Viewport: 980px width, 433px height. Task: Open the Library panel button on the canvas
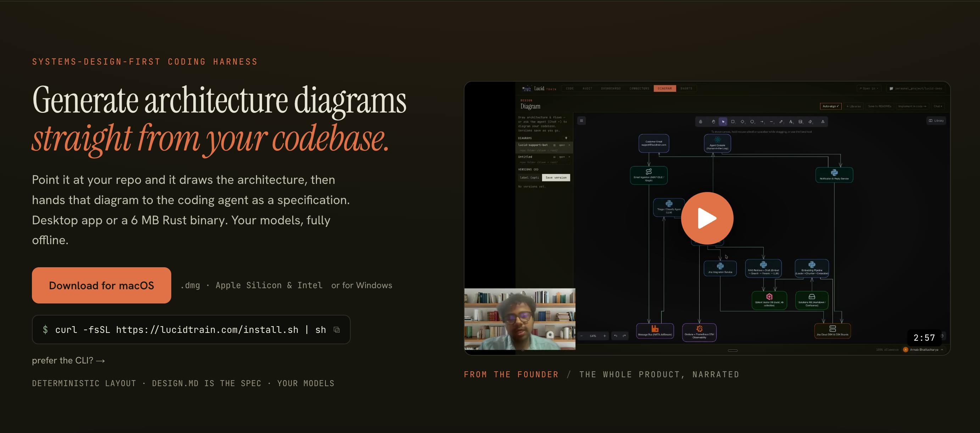[x=936, y=121]
